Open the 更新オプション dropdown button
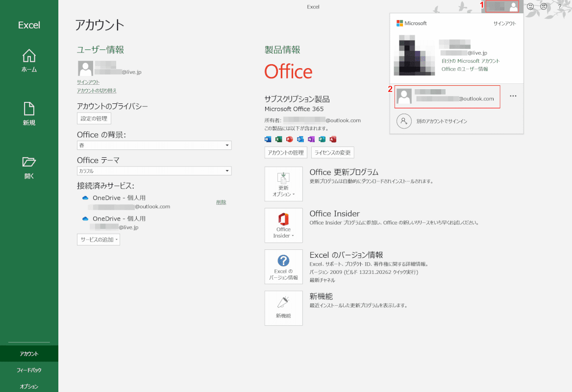Viewport: 572px width, 392px height. click(283, 184)
